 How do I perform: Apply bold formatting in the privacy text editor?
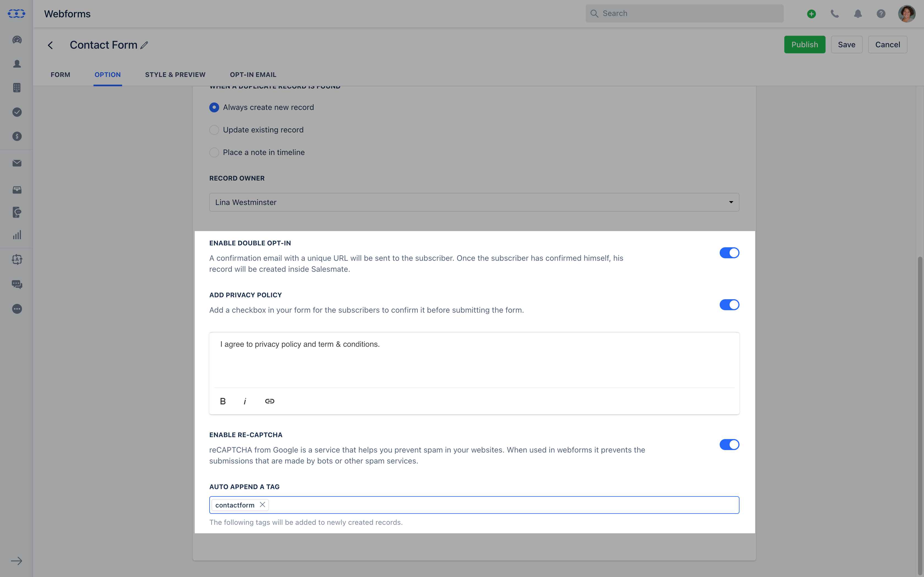[x=223, y=401]
